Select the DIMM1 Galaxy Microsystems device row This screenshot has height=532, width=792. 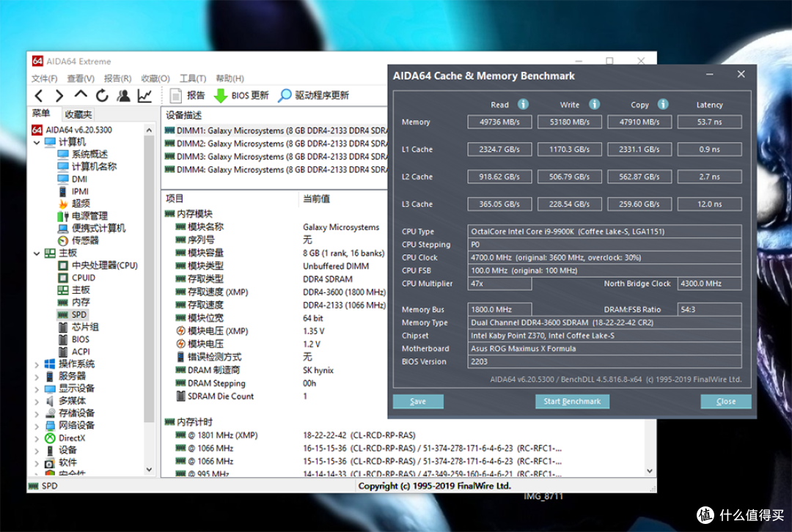point(276,130)
